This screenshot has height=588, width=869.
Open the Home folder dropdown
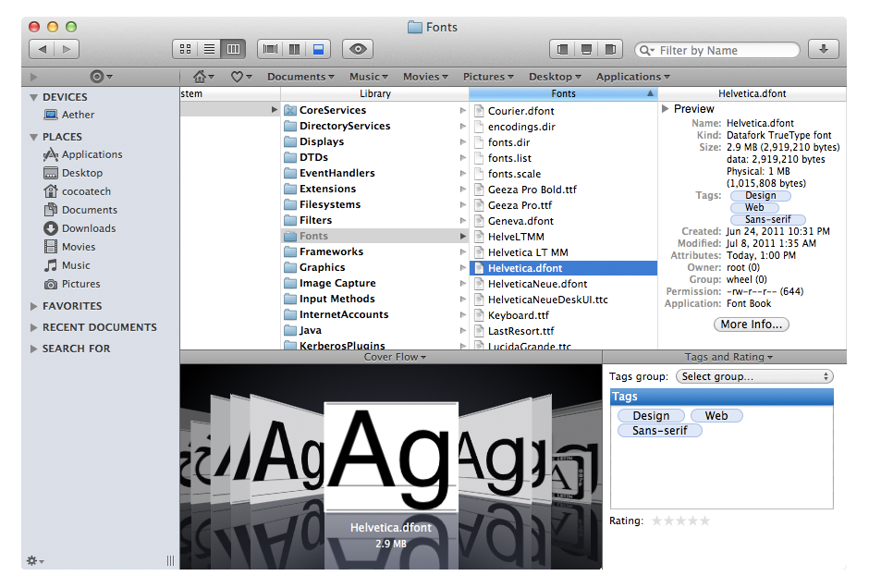click(x=203, y=77)
